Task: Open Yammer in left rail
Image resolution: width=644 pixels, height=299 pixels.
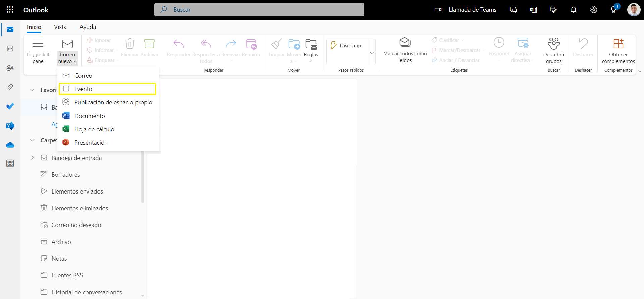Action: (10, 126)
